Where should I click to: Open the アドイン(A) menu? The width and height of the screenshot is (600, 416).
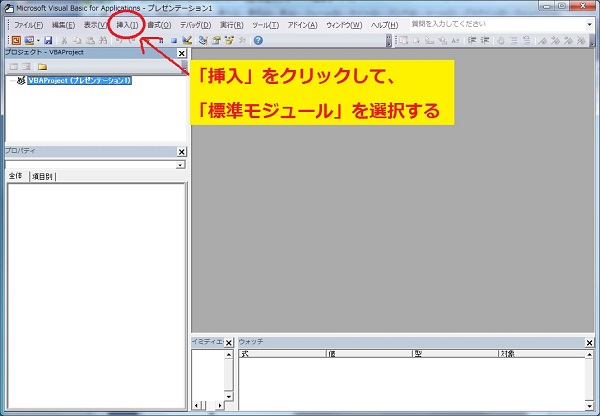tap(302, 25)
